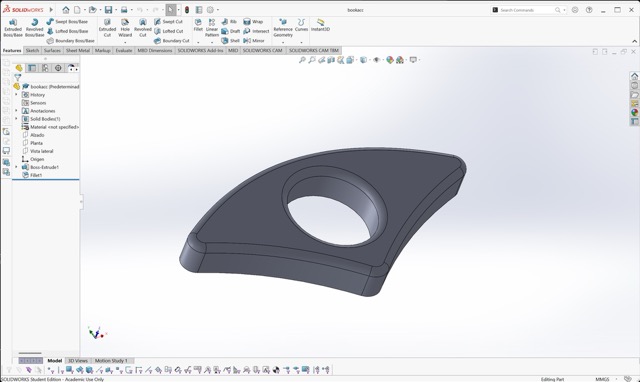Open the Evaluate tab
The height and width of the screenshot is (382, 640).
(x=124, y=51)
